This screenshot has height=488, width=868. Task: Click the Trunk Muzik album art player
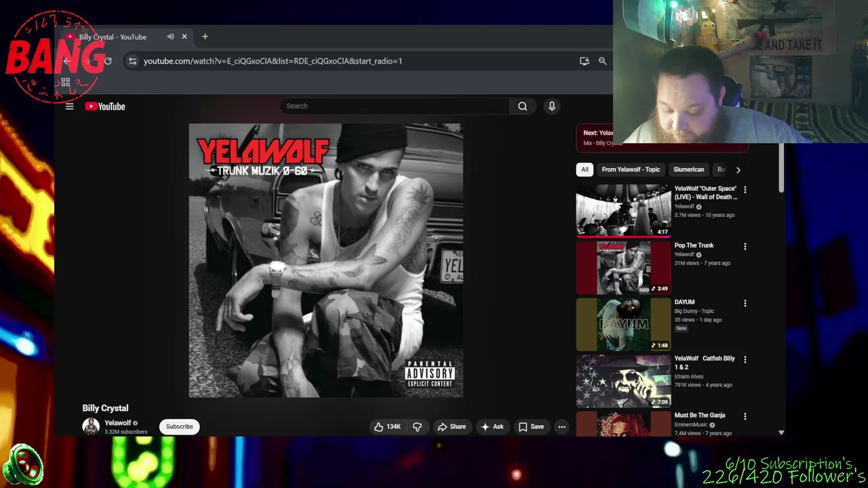[325, 260]
